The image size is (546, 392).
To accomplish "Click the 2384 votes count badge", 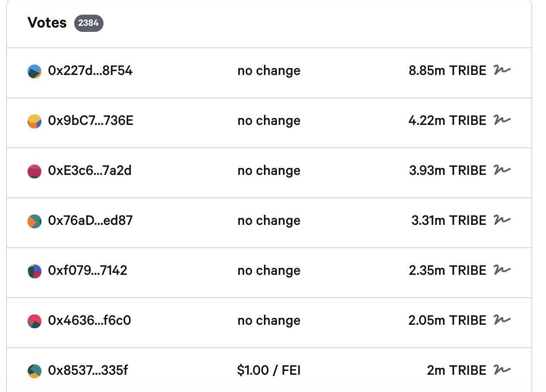I will coord(88,23).
